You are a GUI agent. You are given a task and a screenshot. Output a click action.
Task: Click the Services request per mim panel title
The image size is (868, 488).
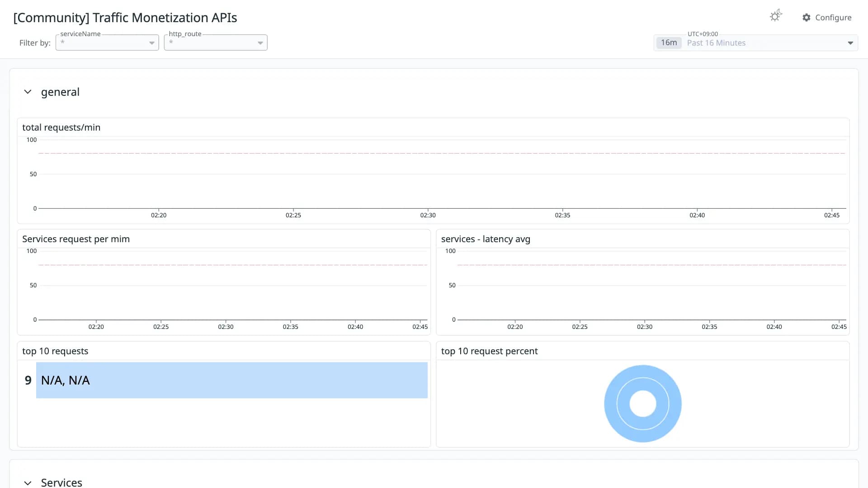click(76, 239)
